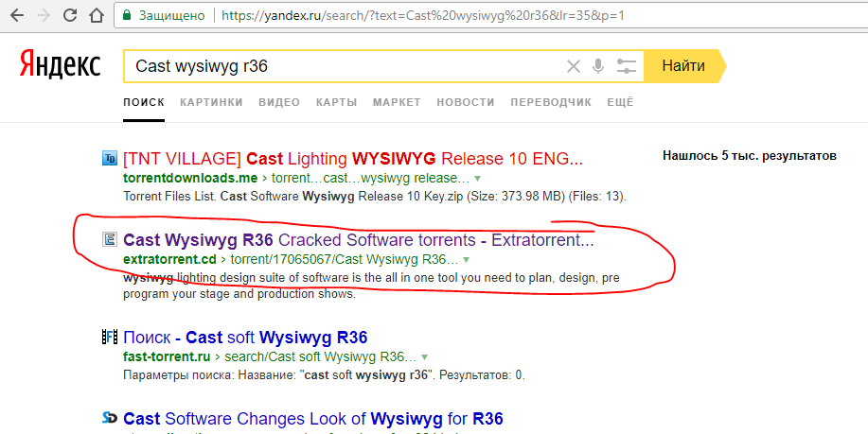Expand options arrow for torrentdownloads.me result
This screenshot has width=868, height=434.
pos(477,179)
